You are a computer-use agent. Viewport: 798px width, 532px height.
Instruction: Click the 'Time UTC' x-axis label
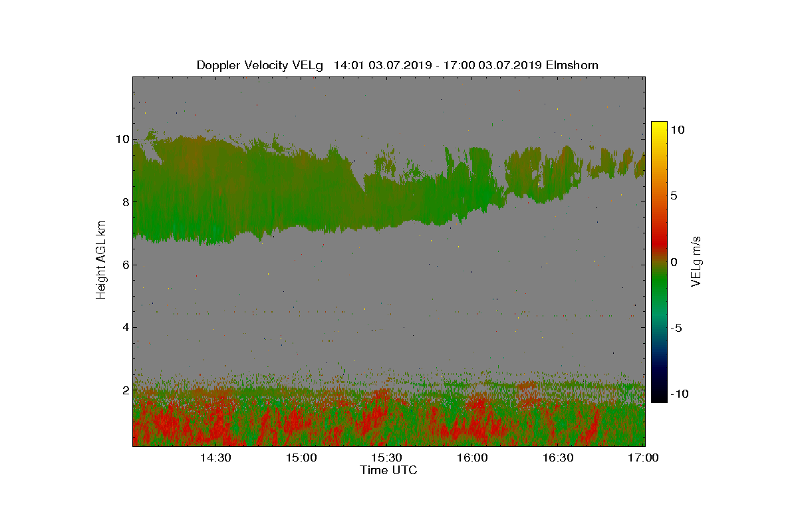(x=389, y=470)
